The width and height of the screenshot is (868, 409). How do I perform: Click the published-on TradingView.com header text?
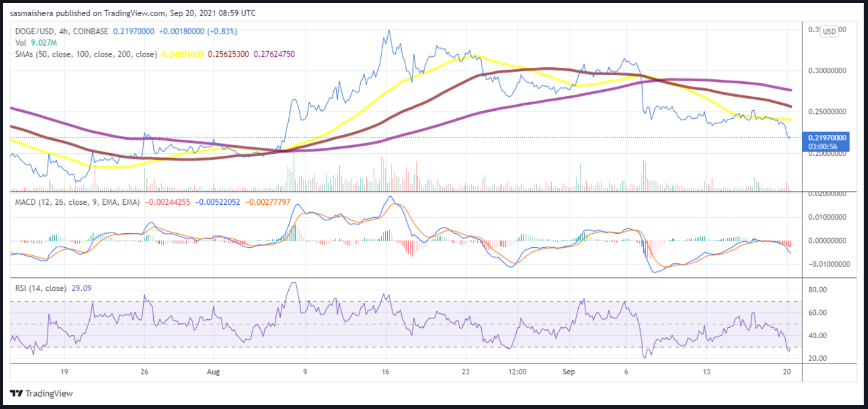[x=133, y=13]
